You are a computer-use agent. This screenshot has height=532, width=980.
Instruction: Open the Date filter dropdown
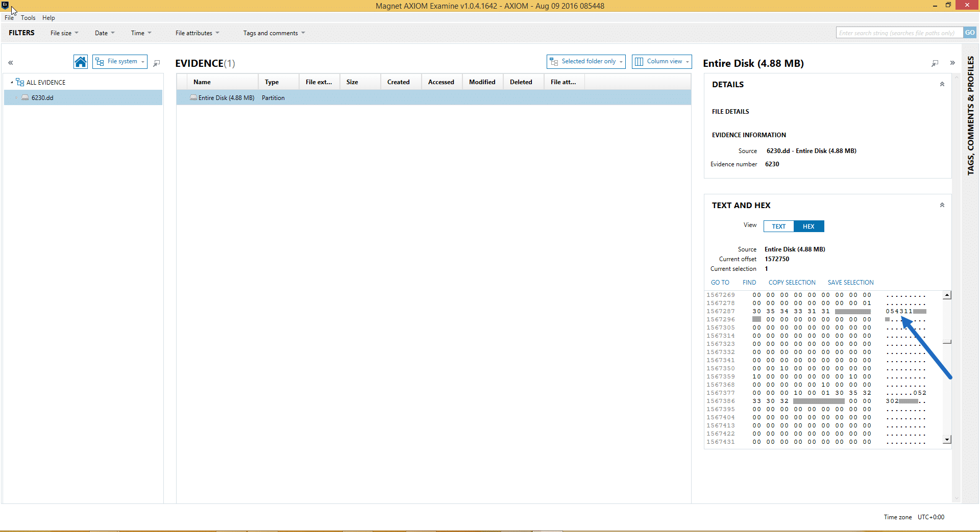[105, 33]
